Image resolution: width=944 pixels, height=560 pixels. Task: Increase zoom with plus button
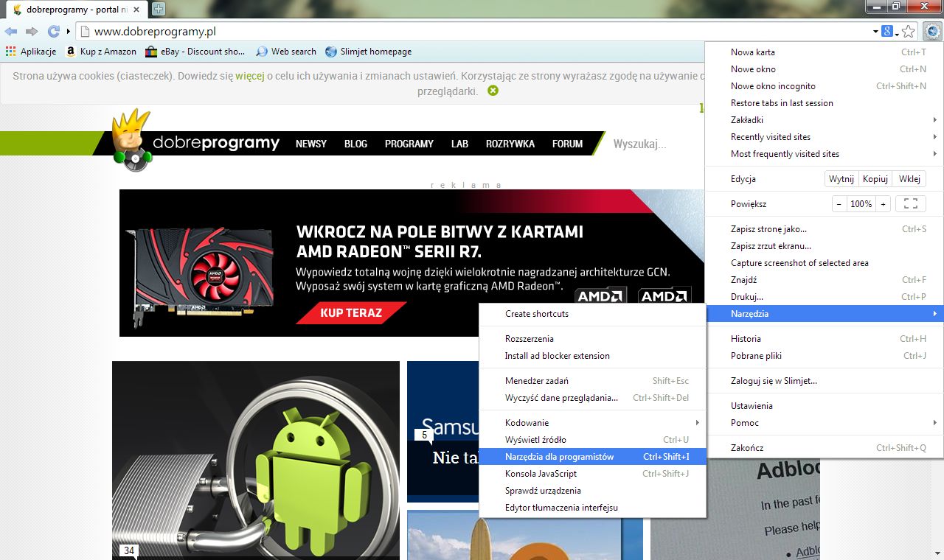(x=883, y=204)
